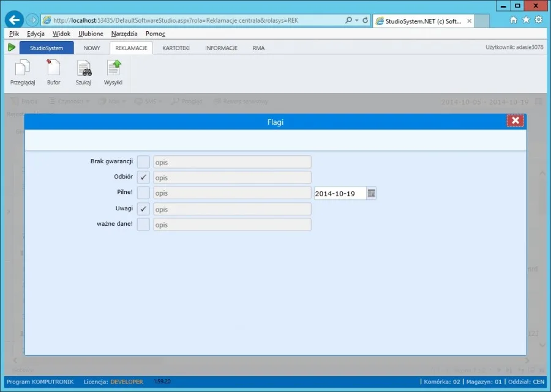Open favorites with the star icon
The width and height of the screenshot is (551, 392).
click(x=526, y=20)
